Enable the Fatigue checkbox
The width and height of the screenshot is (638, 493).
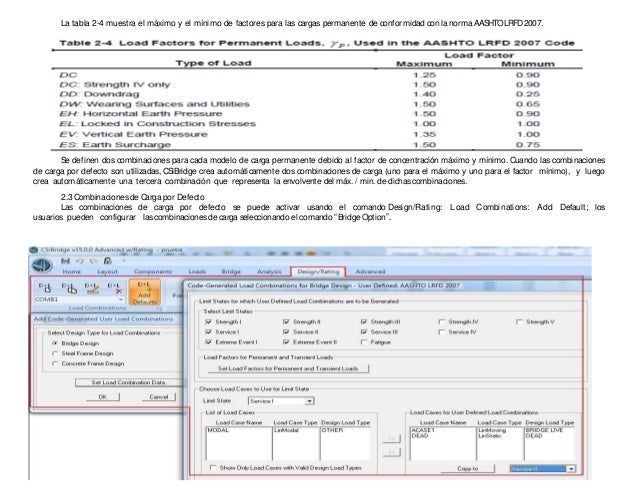point(364,342)
